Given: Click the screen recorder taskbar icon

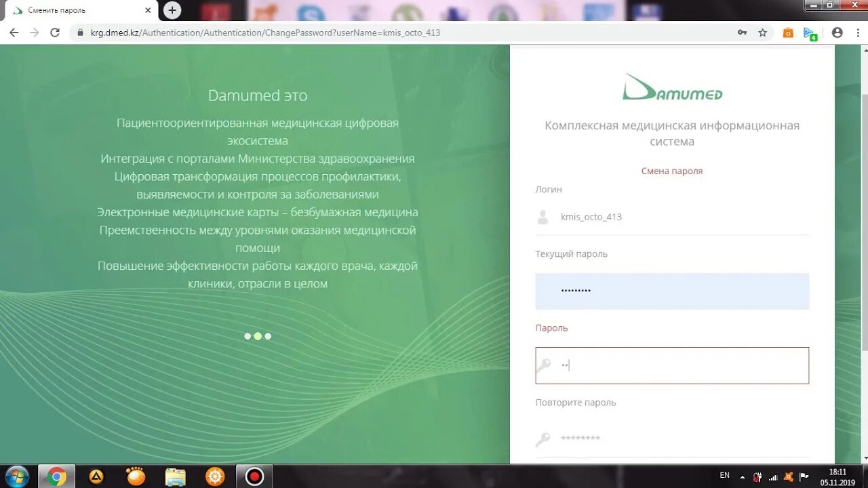Looking at the screenshot, I should pos(254,476).
